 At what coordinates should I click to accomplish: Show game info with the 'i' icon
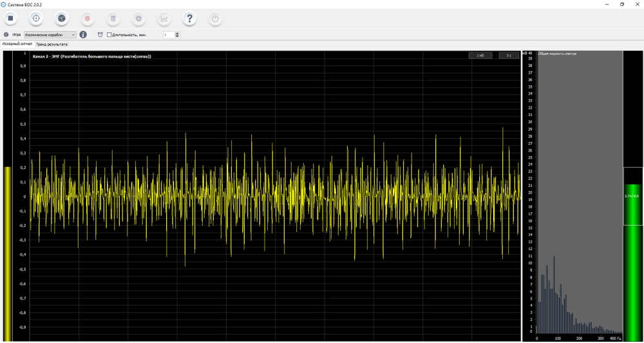pos(83,35)
